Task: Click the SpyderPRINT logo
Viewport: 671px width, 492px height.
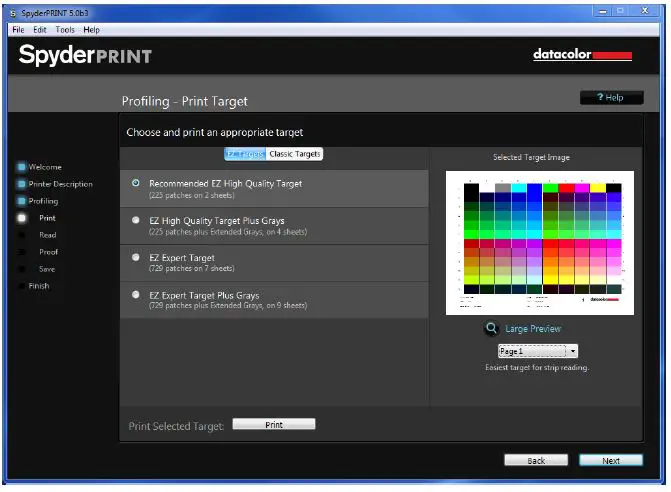Action: click(x=86, y=56)
